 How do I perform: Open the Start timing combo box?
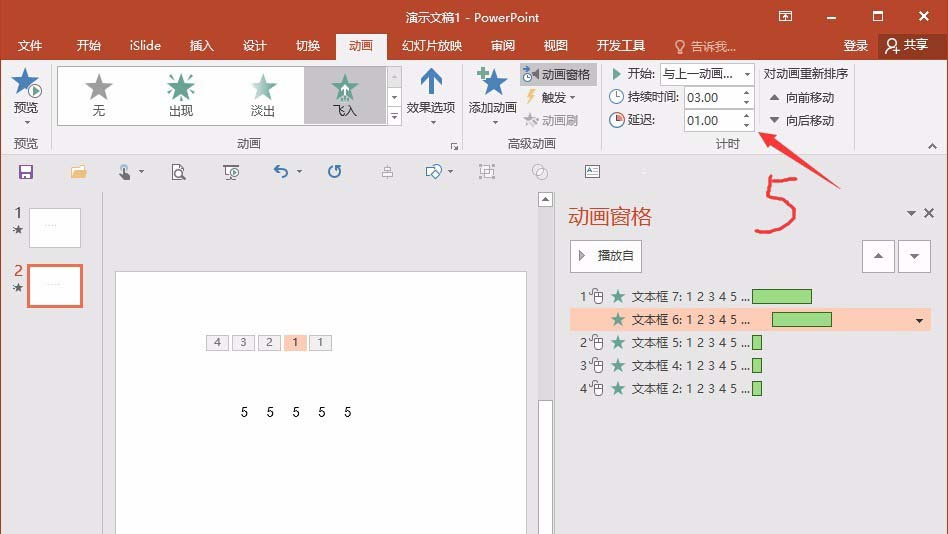[x=707, y=74]
